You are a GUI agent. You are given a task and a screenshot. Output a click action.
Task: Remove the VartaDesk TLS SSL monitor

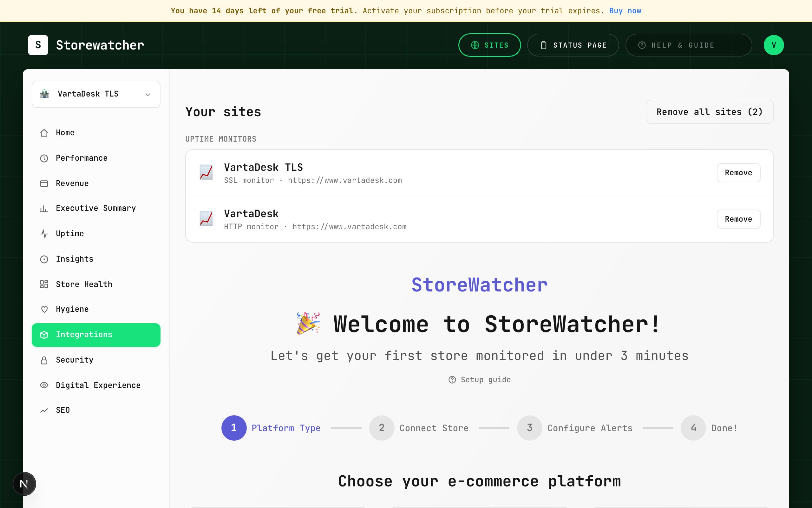738,173
